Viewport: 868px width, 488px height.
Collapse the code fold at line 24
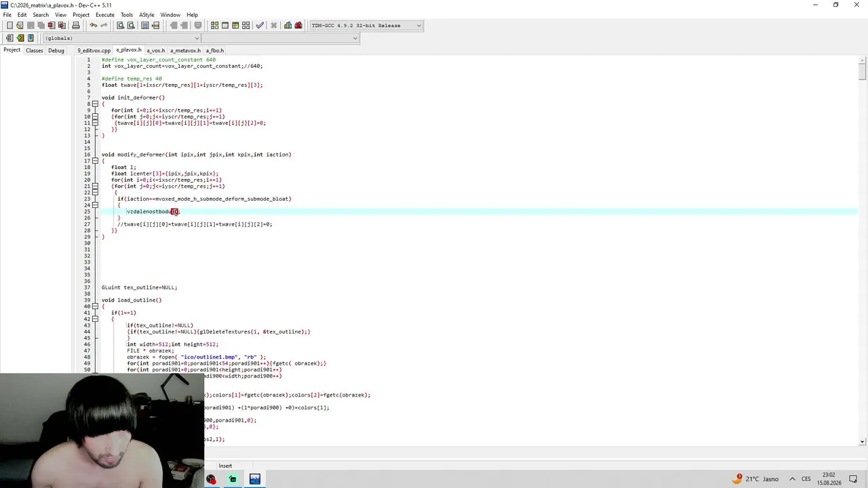(95, 205)
